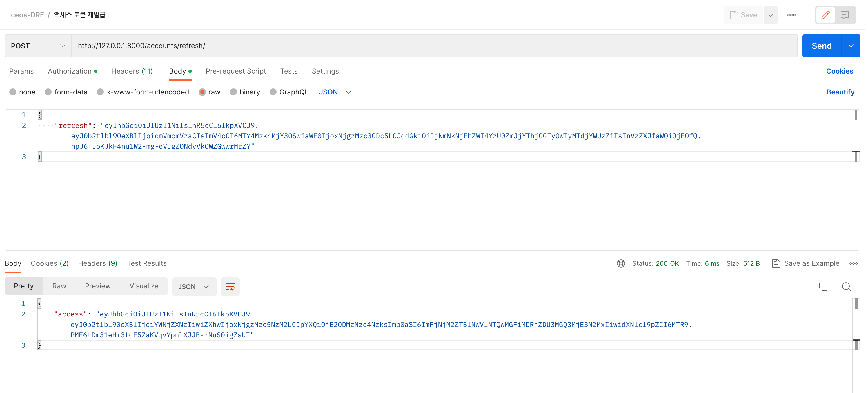The image size is (868, 393).
Task: Open the Params tab
Action: (x=21, y=71)
